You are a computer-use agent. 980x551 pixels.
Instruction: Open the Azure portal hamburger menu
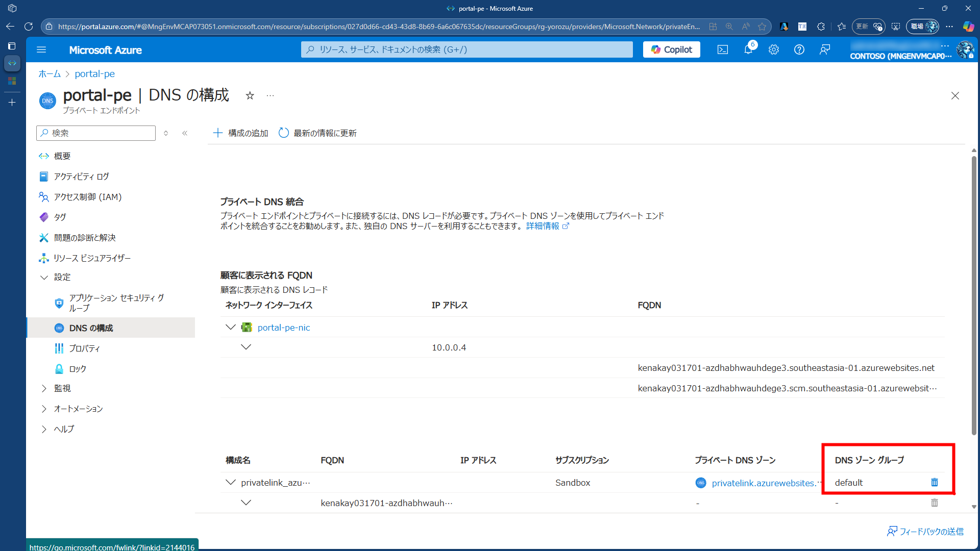[41, 50]
